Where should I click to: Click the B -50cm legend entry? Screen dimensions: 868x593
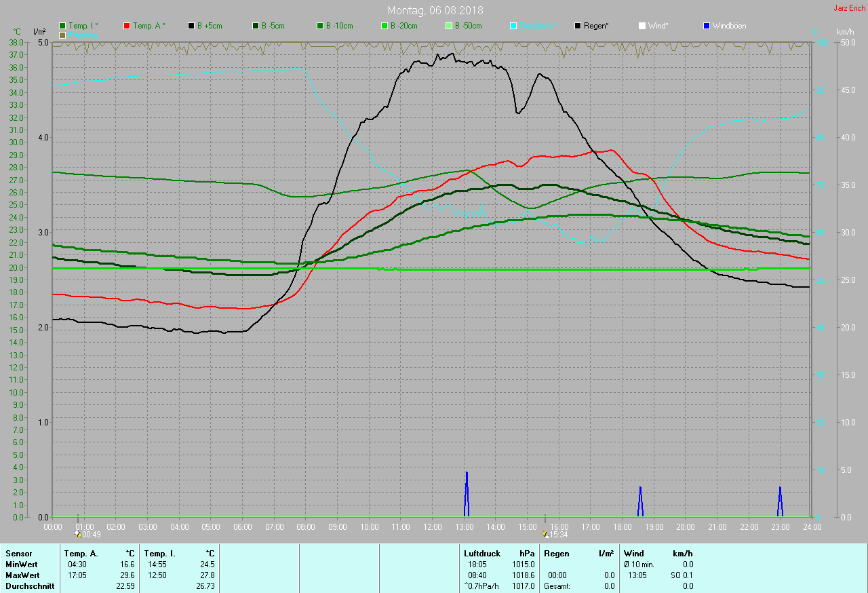coord(463,26)
